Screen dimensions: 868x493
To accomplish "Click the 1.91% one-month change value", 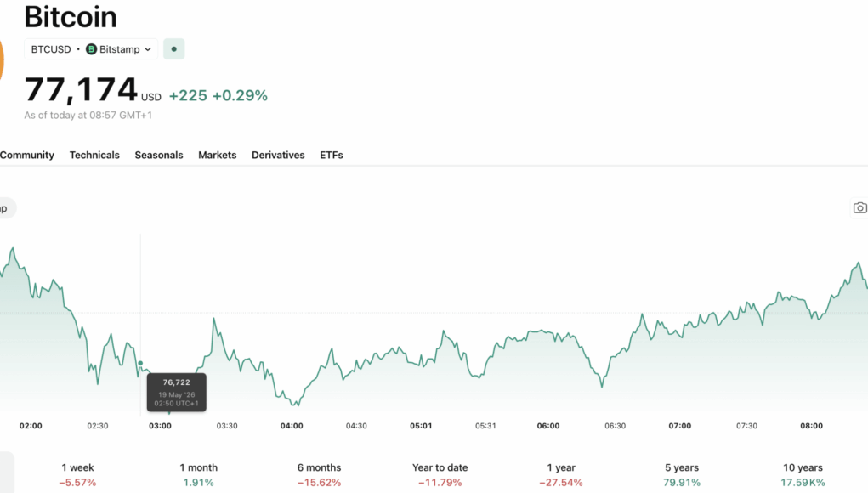I will pos(199,483).
